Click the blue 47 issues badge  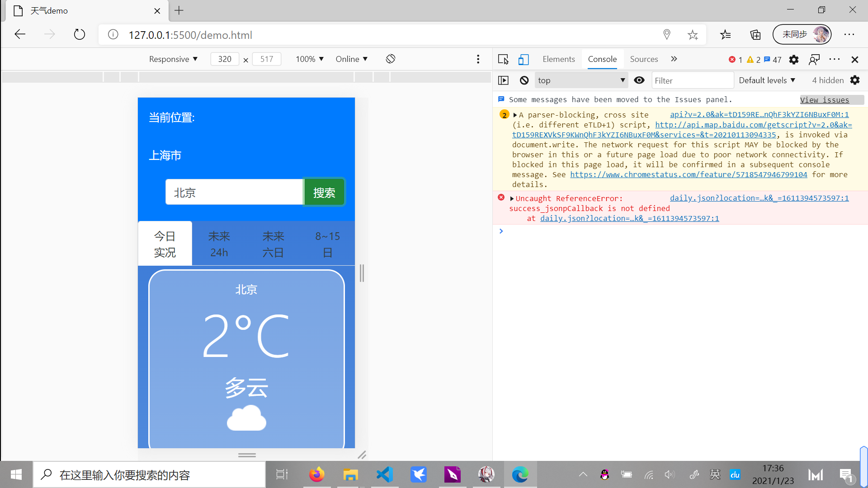[x=773, y=60]
